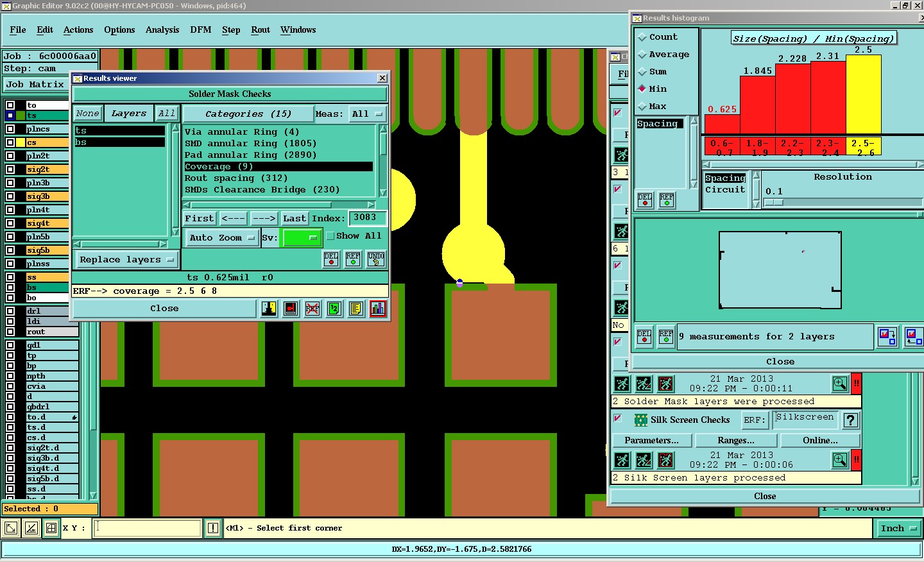This screenshot has height=562, width=924.
Task: Click the next arrow ---> button
Action: (x=264, y=218)
